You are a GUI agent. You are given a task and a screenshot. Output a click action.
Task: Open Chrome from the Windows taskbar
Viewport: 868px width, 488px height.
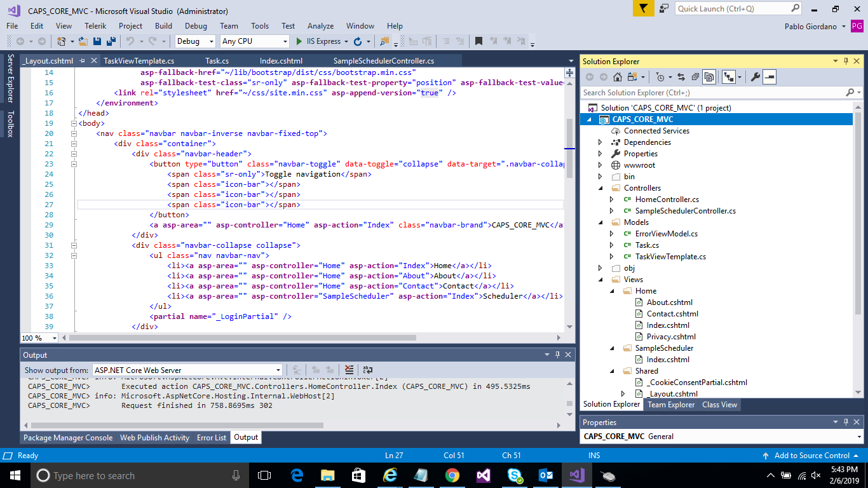[452, 475]
